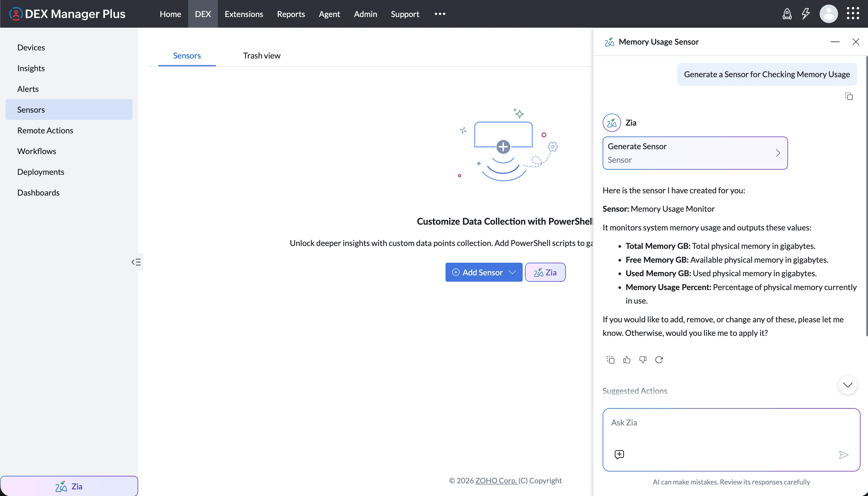868x496 pixels.
Task: Click the Zia avatar in the chat
Action: click(x=612, y=123)
